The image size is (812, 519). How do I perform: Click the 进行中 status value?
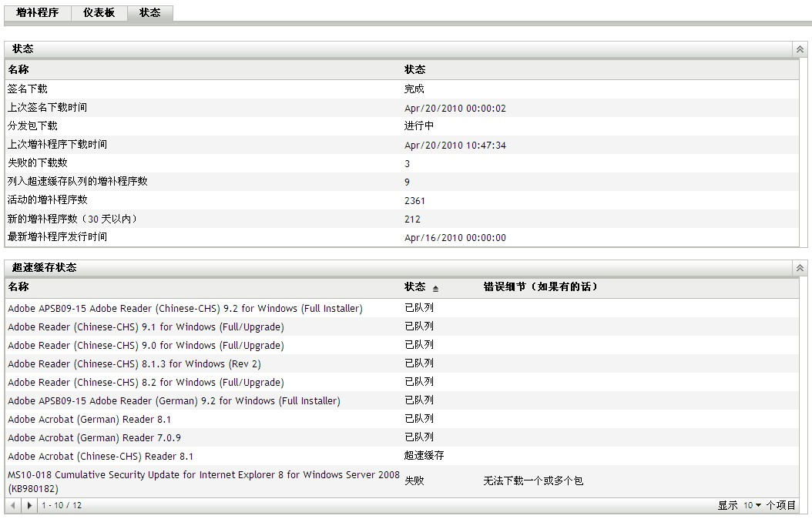coord(419,126)
